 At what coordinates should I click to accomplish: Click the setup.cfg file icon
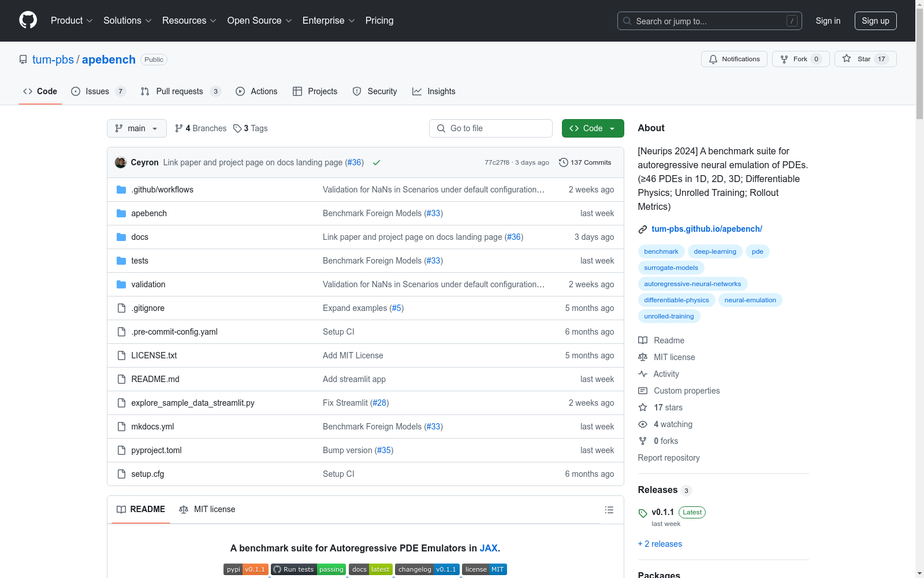pyautogui.click(x=121, y=474)
